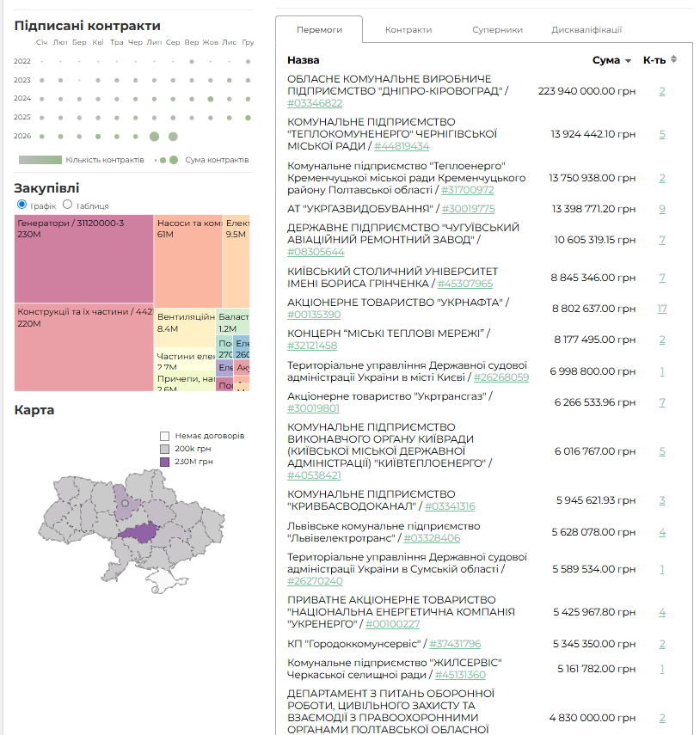Click the 230M грн purple legend swatch

coord(164,462)
